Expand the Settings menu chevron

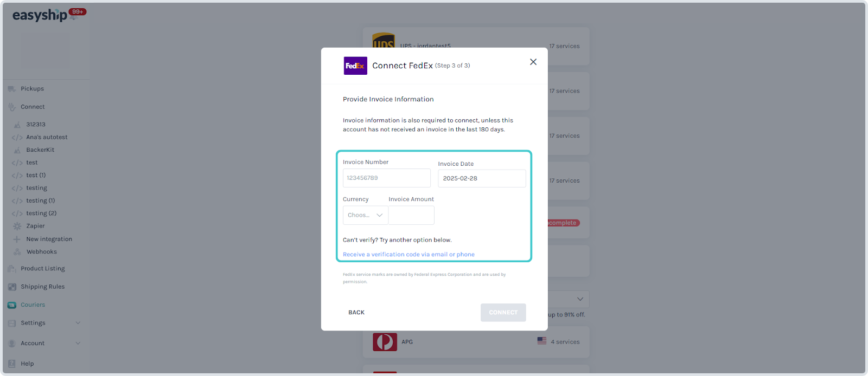click(78, 323)
